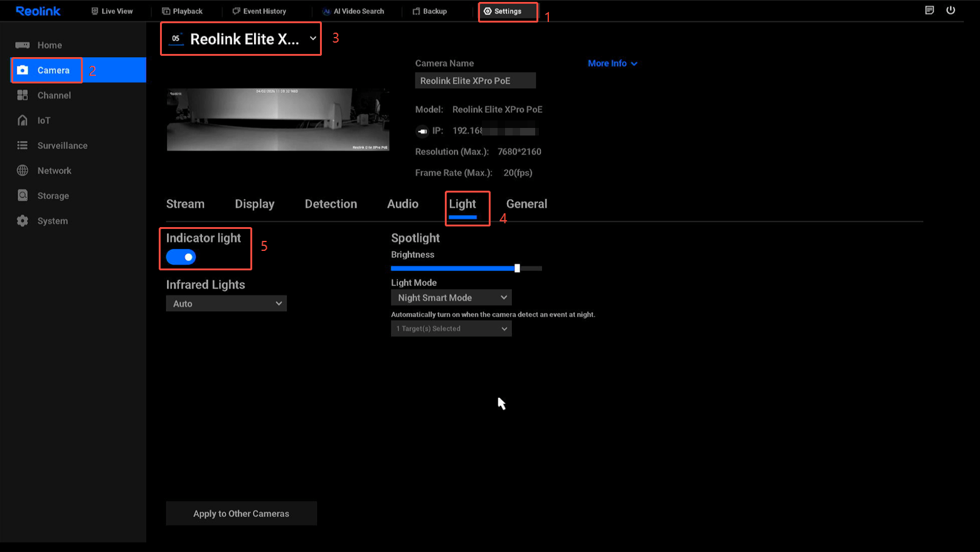Open the message log icon at top right

click(929, 10)
